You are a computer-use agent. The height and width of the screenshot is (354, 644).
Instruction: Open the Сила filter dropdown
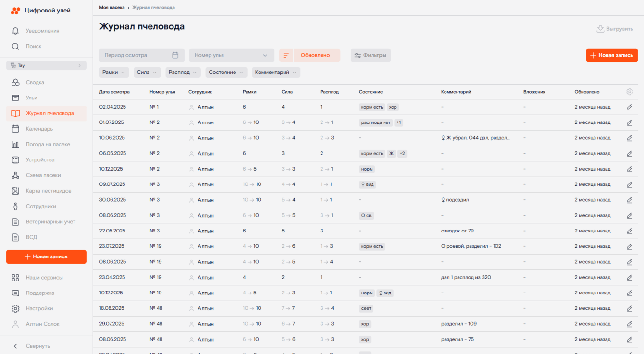coord(147,73)
